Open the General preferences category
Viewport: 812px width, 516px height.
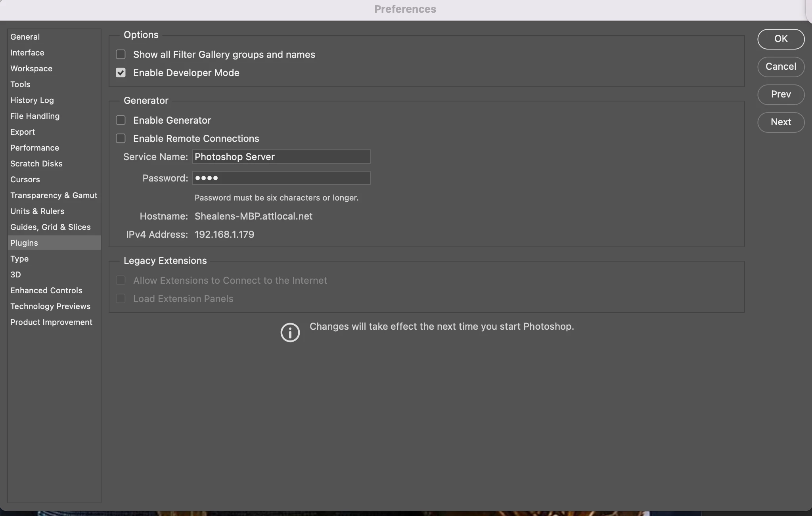click(x=25, y=37)
